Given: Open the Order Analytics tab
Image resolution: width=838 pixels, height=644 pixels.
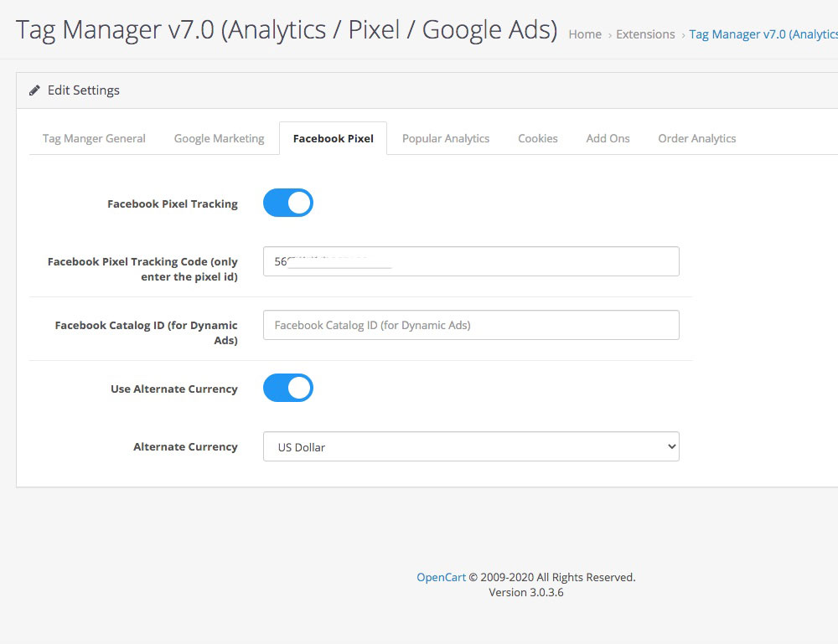Looking at the screenshot, I should (697, 138).
